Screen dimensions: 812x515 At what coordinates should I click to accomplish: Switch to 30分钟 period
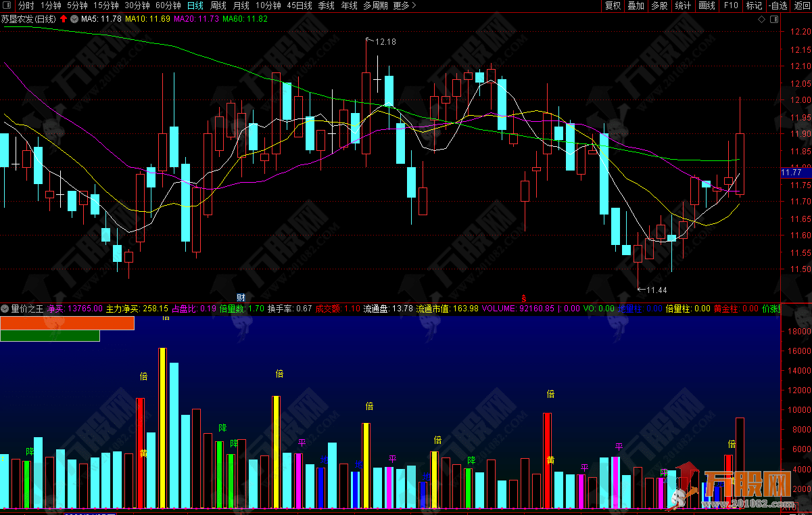pyautogui.click(x=137, y=5)
